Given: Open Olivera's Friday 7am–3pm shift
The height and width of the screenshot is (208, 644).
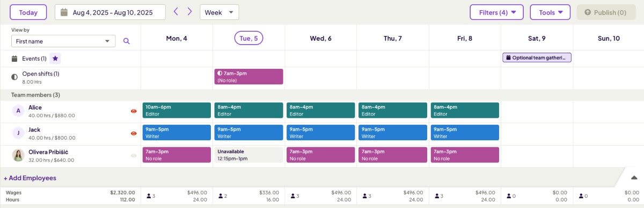Looking at the screenshot, I should [465, 155].
